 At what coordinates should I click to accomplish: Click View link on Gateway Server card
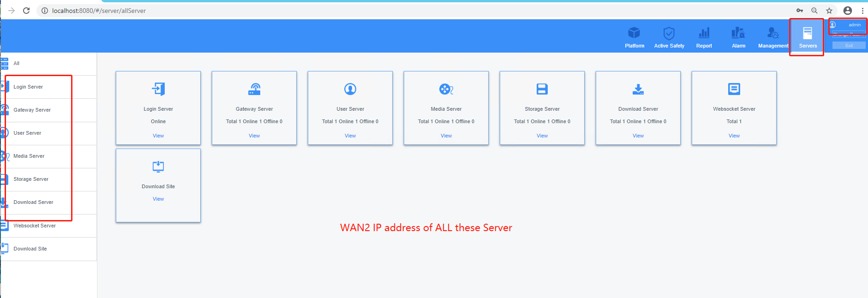point(254,136)
